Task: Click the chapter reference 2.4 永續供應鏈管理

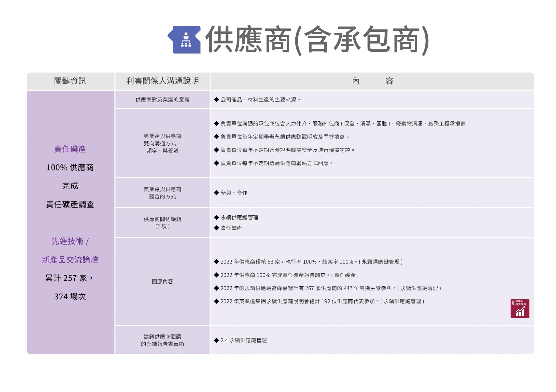Action: [241, 340]
